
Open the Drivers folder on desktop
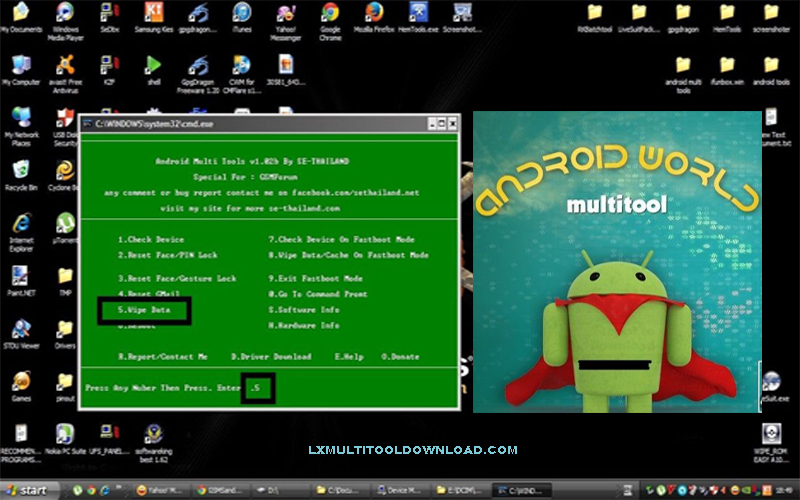pyautogui.click(x=65, y=334)
